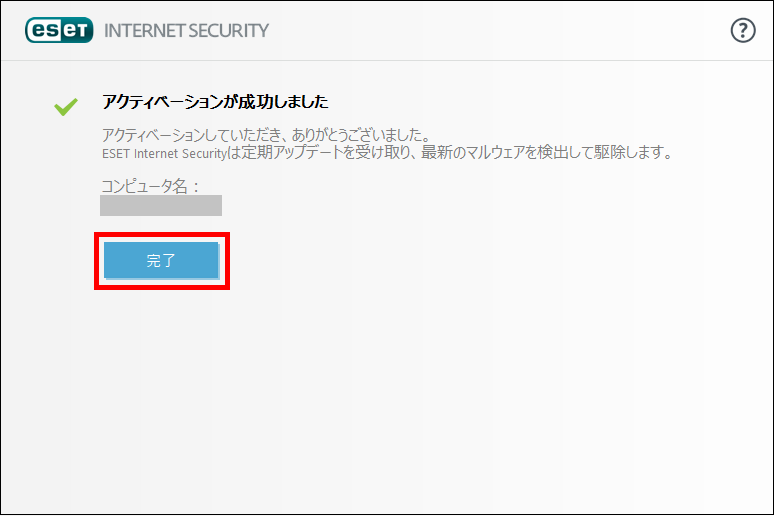
Task: Click the 完了 button to finish
Action: pos(161,260)
